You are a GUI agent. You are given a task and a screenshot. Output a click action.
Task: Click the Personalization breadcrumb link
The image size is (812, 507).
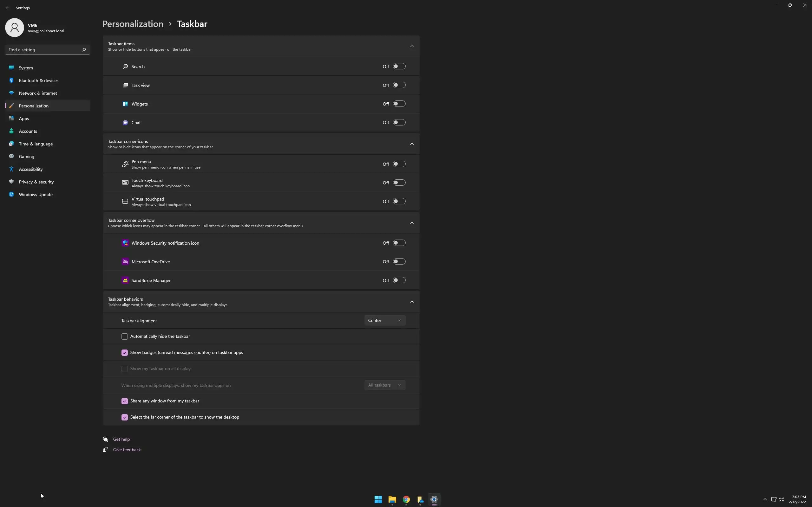tap(133, 24)
